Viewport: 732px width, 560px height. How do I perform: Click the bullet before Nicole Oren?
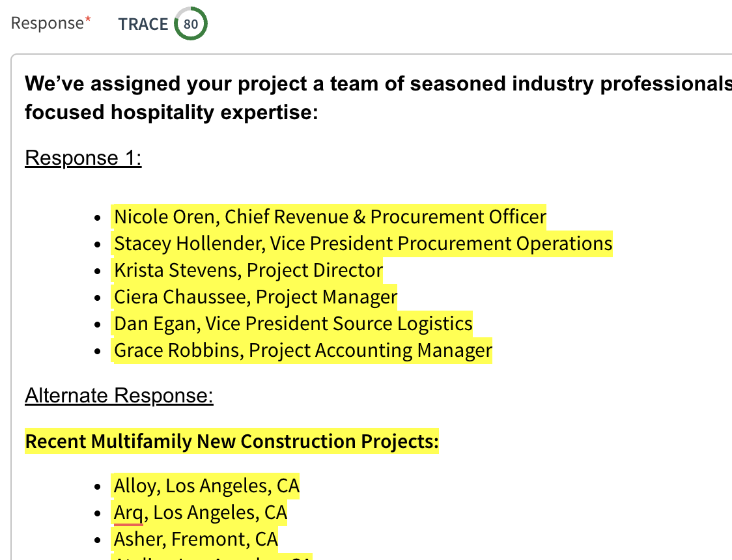97,218
